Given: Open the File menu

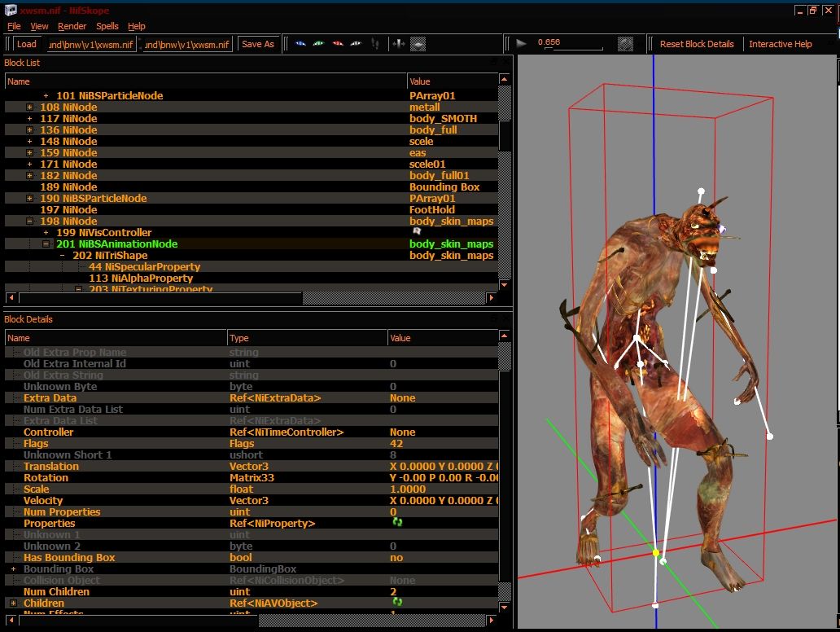Looking at the screenshot, I should tap(14, 26).
